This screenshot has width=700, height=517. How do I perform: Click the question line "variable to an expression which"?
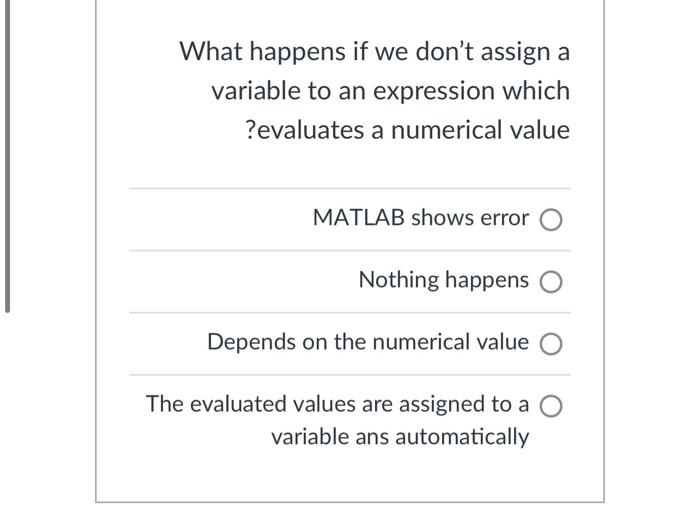(x=391, y=91)
